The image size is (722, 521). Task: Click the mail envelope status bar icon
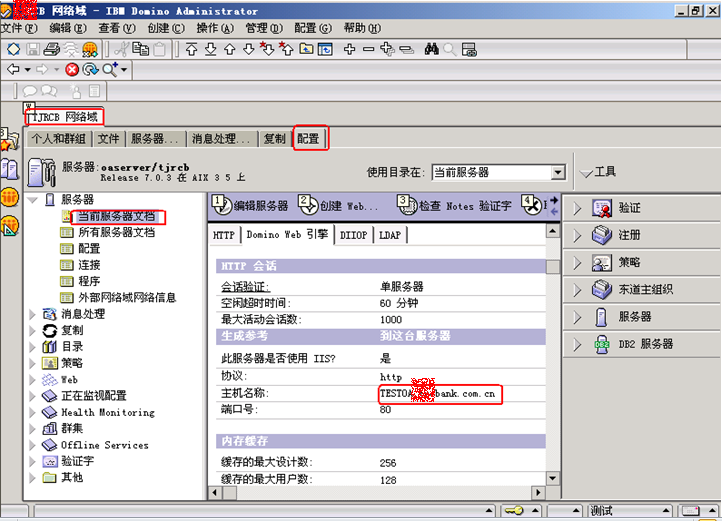coord(690,510)
